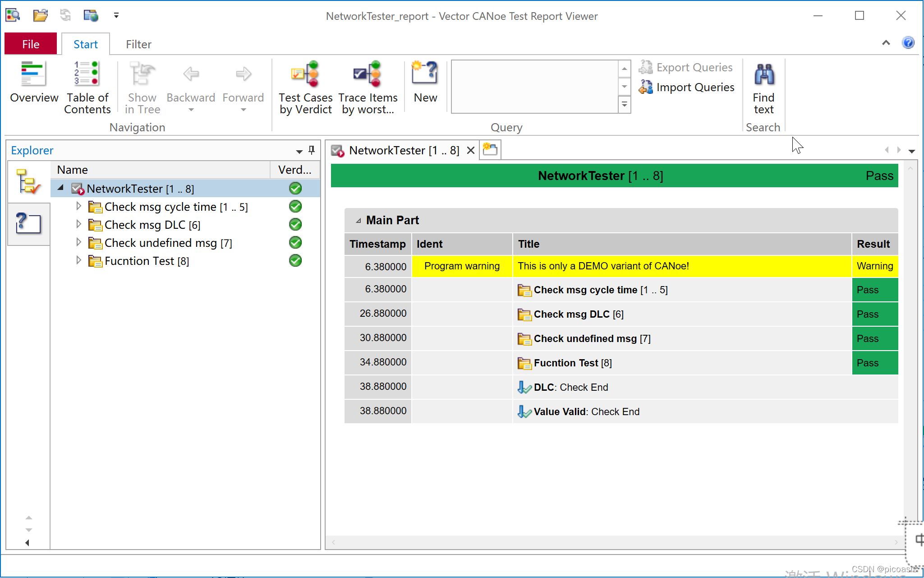Expand Check msg cycle time tree node
Screen dimensions: 924x578
pyautogui.click(x=78, y=207)
